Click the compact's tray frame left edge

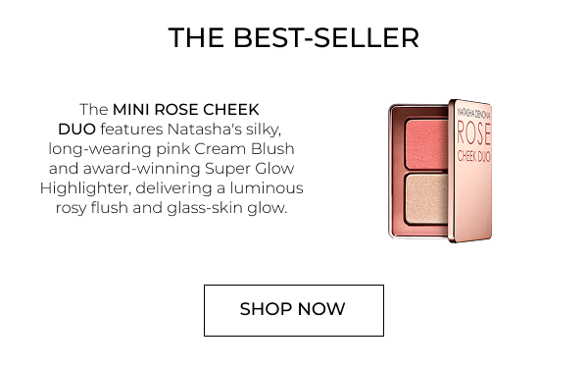pyautogui.click(x=390, y=171)
